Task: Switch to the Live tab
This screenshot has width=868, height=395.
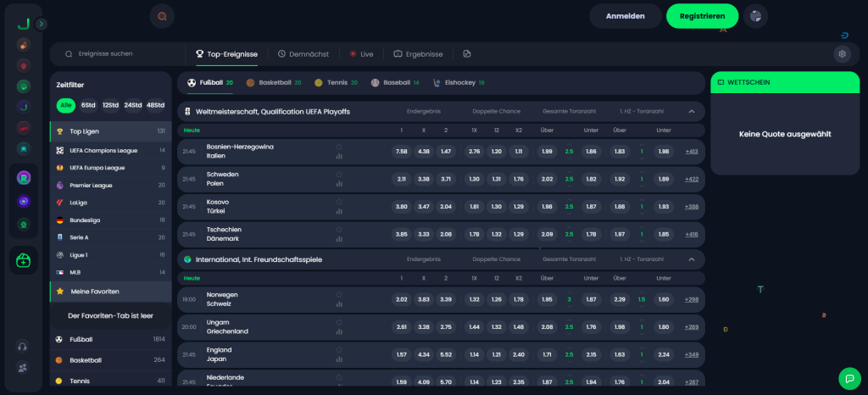Action: pyautogui.click(x=361, y=53)
